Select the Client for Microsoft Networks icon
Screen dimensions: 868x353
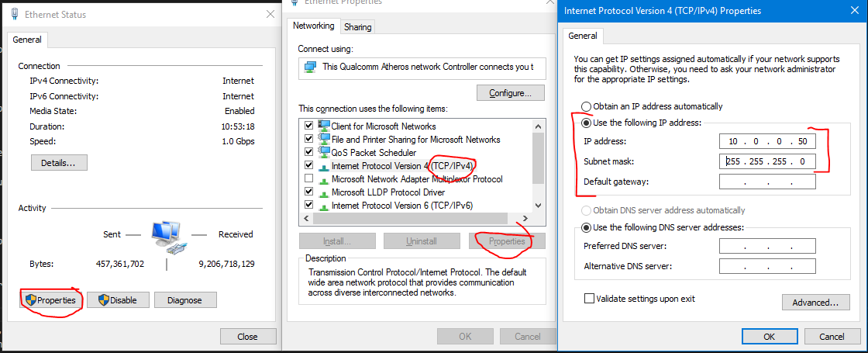pos(324,126)
